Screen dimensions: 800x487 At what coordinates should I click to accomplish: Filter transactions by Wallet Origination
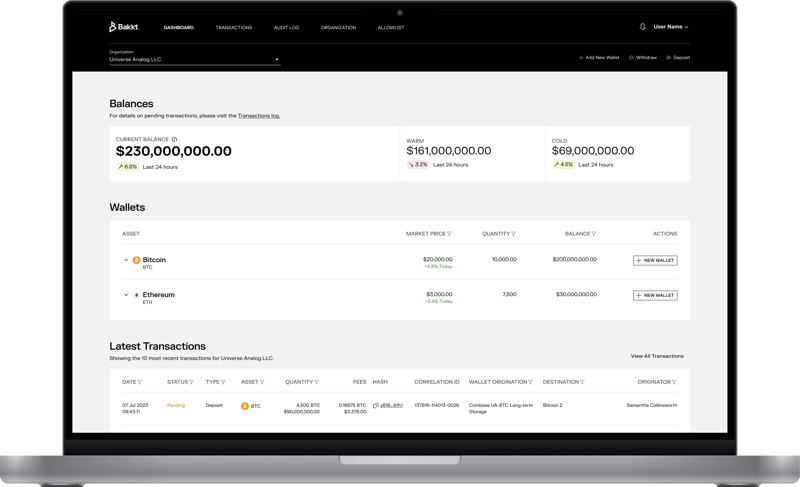[531, 382]
